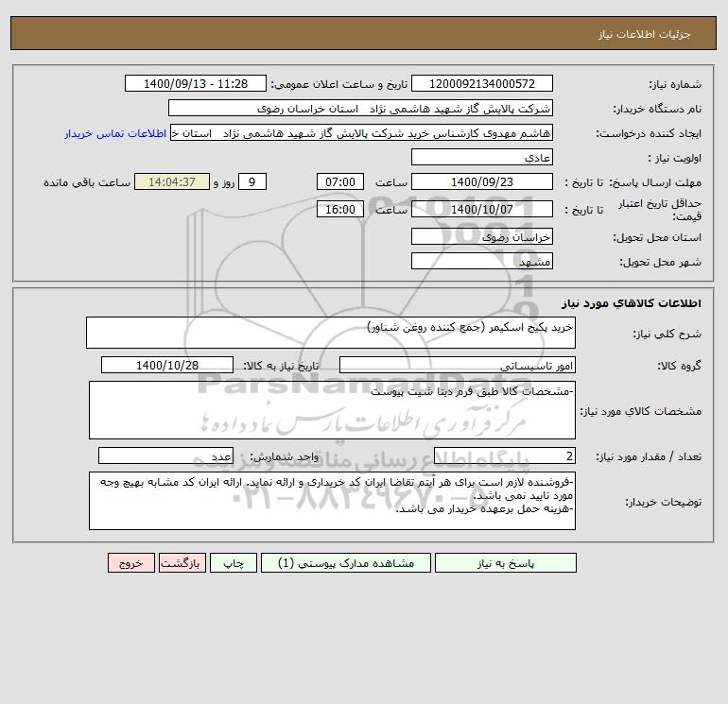Select the شماره نیاز number field
The image size is (728, 704).
pos(482,83)
